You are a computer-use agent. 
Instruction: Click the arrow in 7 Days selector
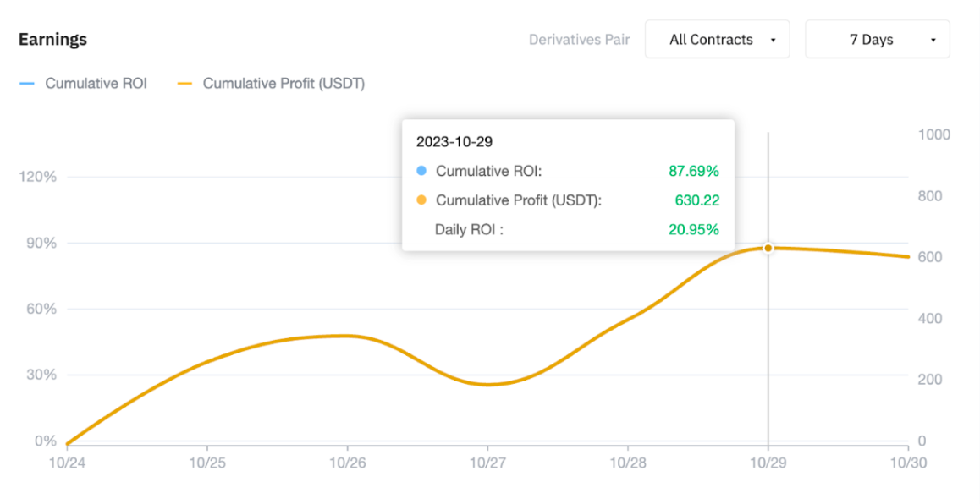pyautogui.click(x=933, y=40)
